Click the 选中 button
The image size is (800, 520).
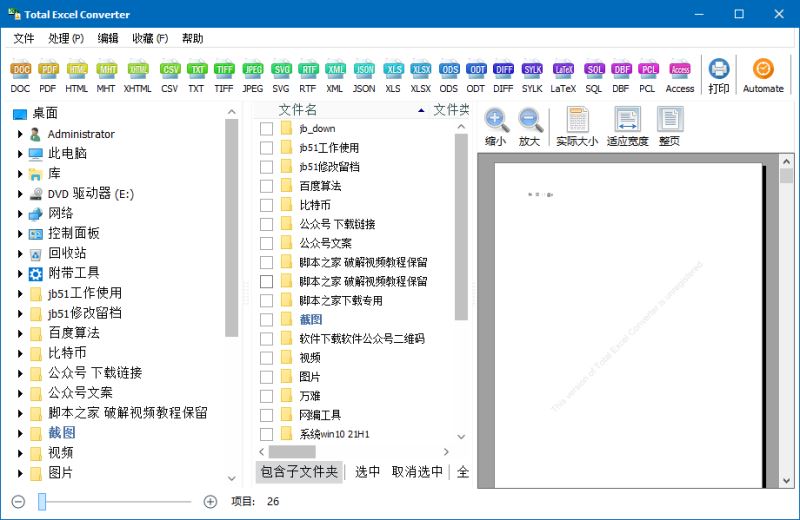(367, 472)
